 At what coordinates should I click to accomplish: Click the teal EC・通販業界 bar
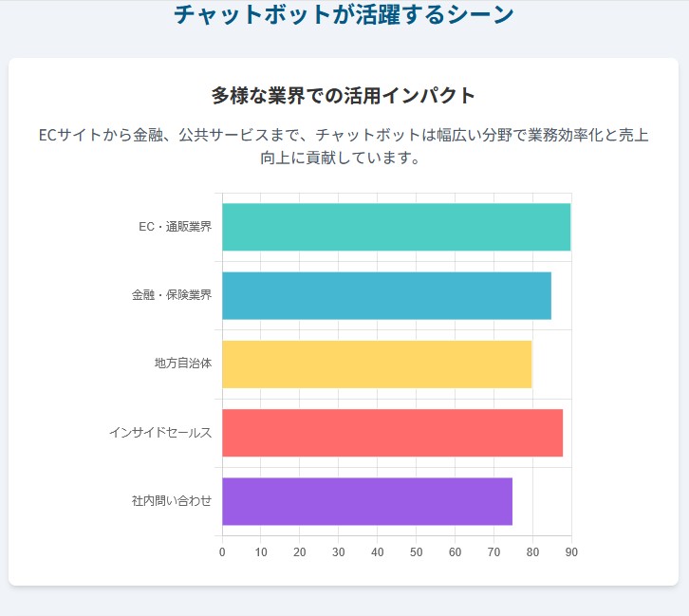pyautogui.click(x=396, y=227)
